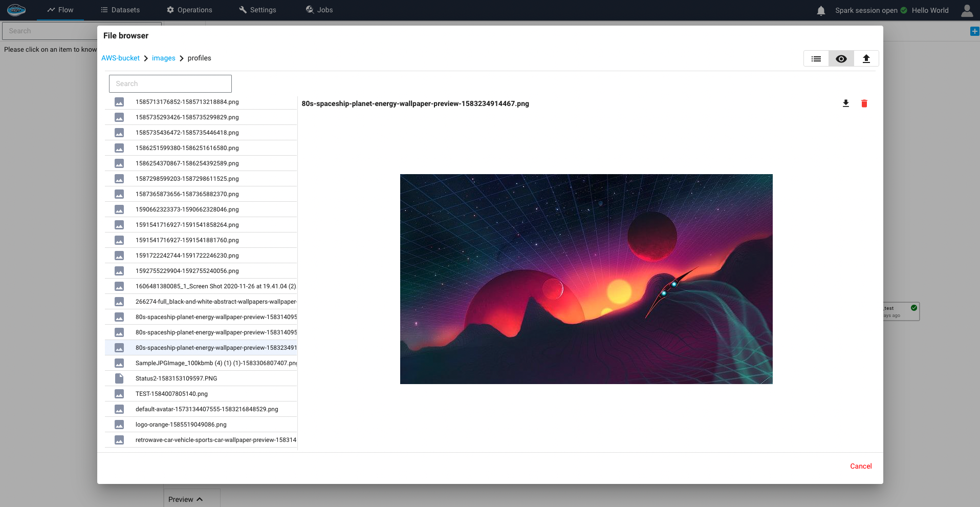Click the application logo in top-left
The height and width of the screenshot is (507, 980).
tap(16, 10)
